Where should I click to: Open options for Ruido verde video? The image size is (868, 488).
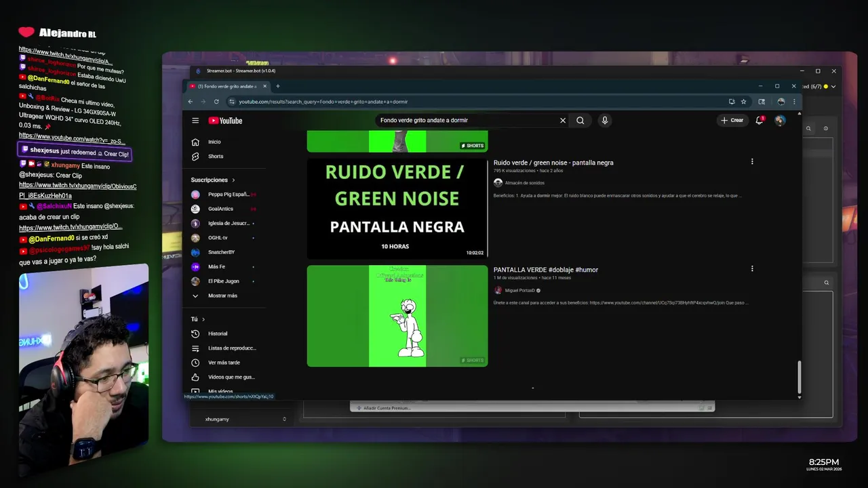point(751,161)
